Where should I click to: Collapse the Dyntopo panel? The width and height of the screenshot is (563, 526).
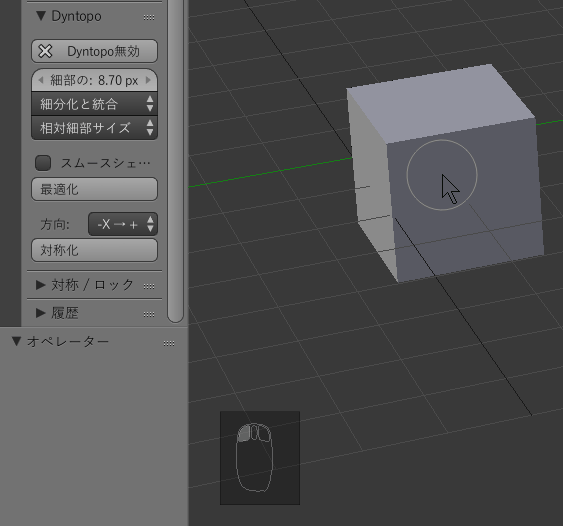(41, 16)
